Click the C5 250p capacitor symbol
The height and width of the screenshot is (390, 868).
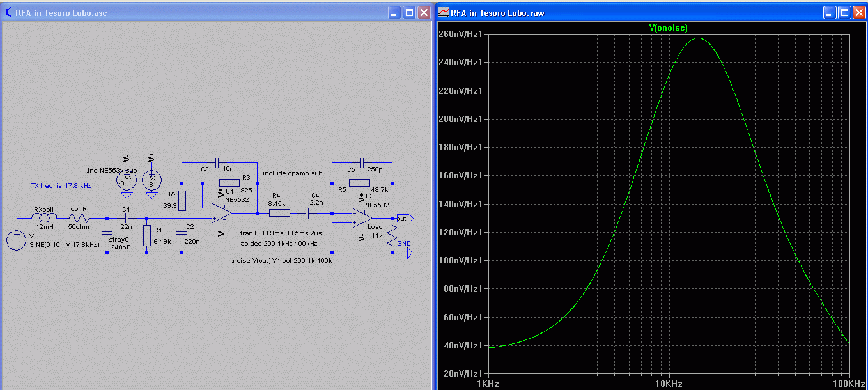pyautogui.click(x=362, y=162)
